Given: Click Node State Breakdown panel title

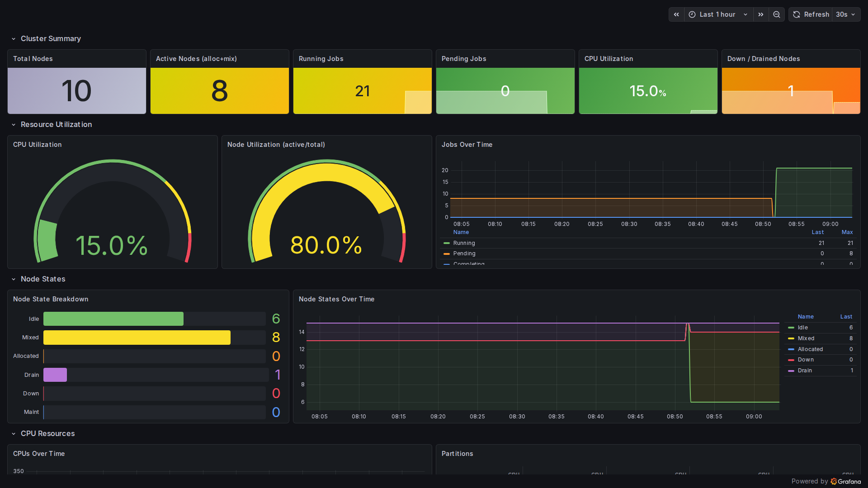Looking at the screenshot, I should coord(51,299).
